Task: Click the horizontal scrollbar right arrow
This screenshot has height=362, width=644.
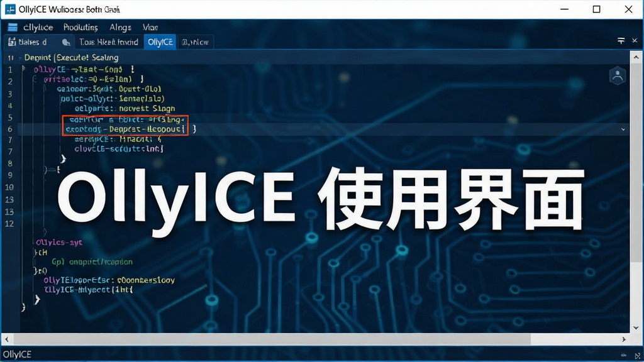Action: (624, 339)
